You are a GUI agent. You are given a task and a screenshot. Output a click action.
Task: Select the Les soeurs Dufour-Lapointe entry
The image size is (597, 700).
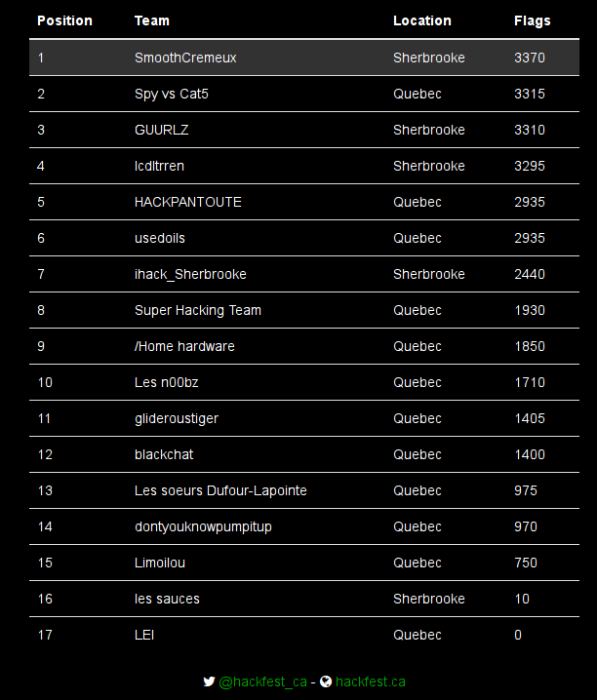220,490
